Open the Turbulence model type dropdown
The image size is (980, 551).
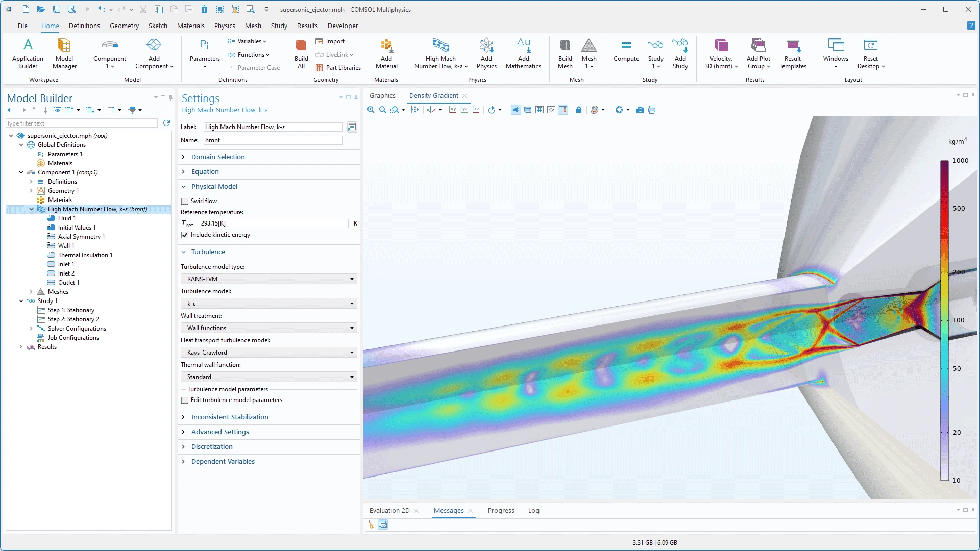pyautogui.click(x=268, y=279)
